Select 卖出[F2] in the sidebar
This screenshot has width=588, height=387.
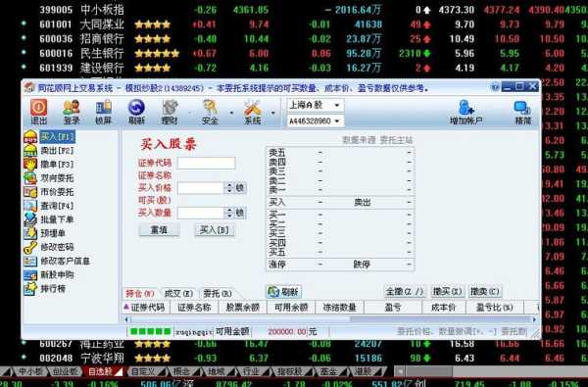[x=57, y=151]
